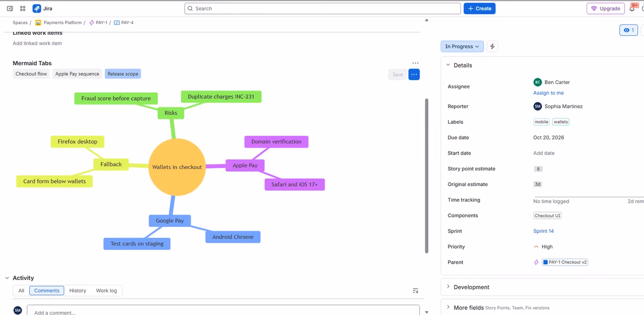The height and width of the screenshot is (315, 644).
Task: Click the automation lightning bolt icon
Action: click(x=493, y=46)
